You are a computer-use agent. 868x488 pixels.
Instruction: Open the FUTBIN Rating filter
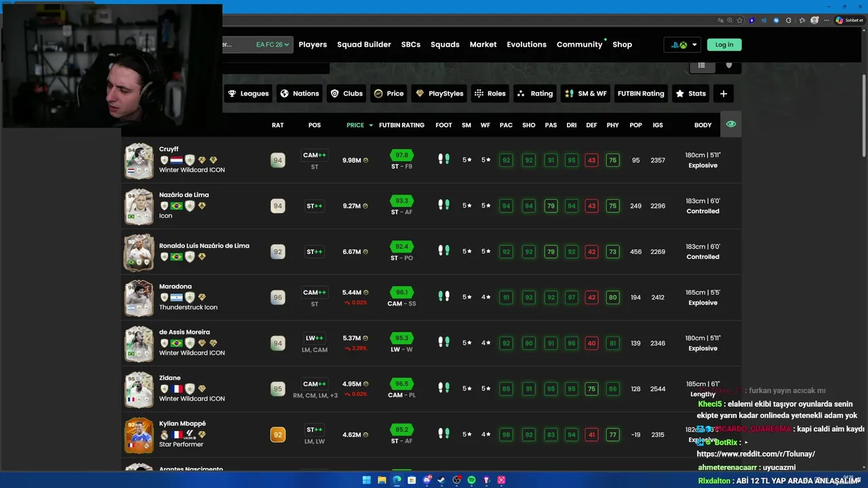click(x=641, y=94)
